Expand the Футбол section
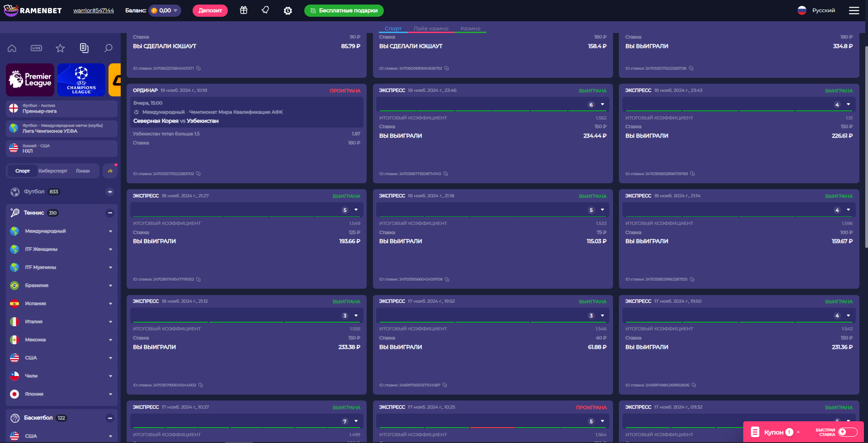 click(x=110, y=192)
